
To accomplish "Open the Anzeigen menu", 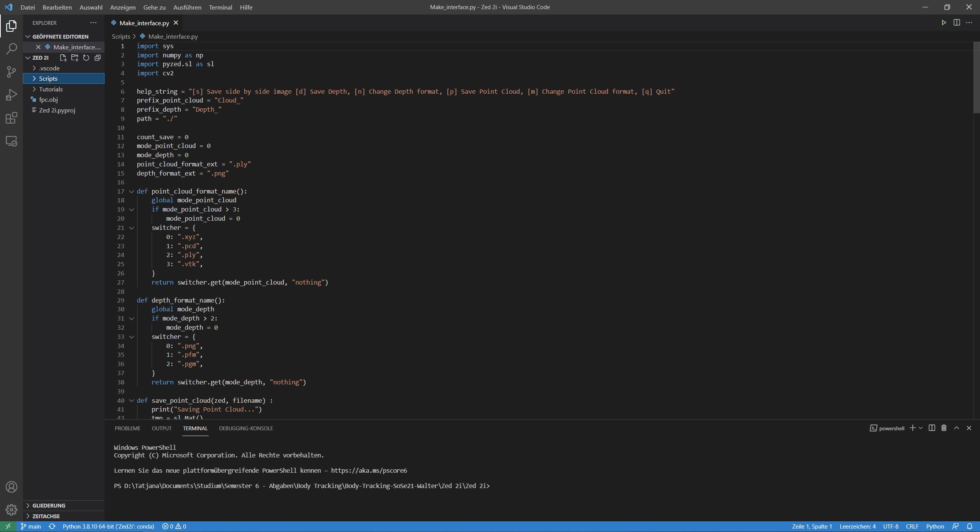I will coord(122,7).
